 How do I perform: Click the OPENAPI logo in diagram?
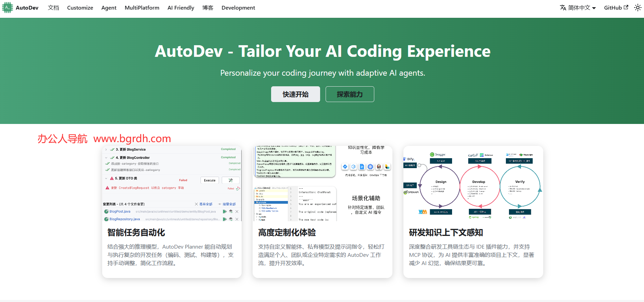411,192
